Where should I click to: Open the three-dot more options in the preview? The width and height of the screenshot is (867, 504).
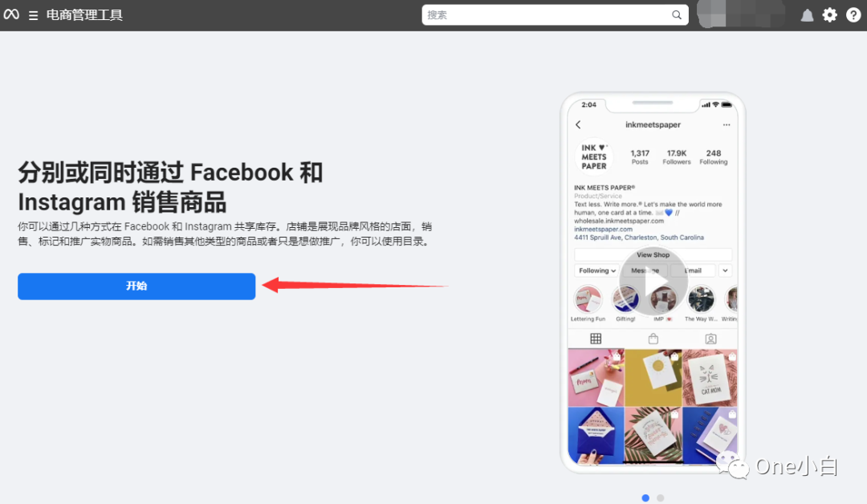726,124
